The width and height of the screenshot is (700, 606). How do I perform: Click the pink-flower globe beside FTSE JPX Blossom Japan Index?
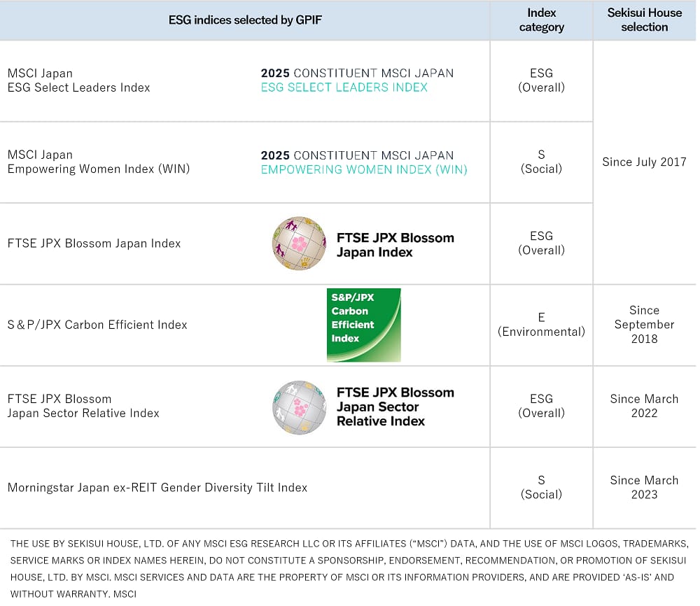pos(299,244)
